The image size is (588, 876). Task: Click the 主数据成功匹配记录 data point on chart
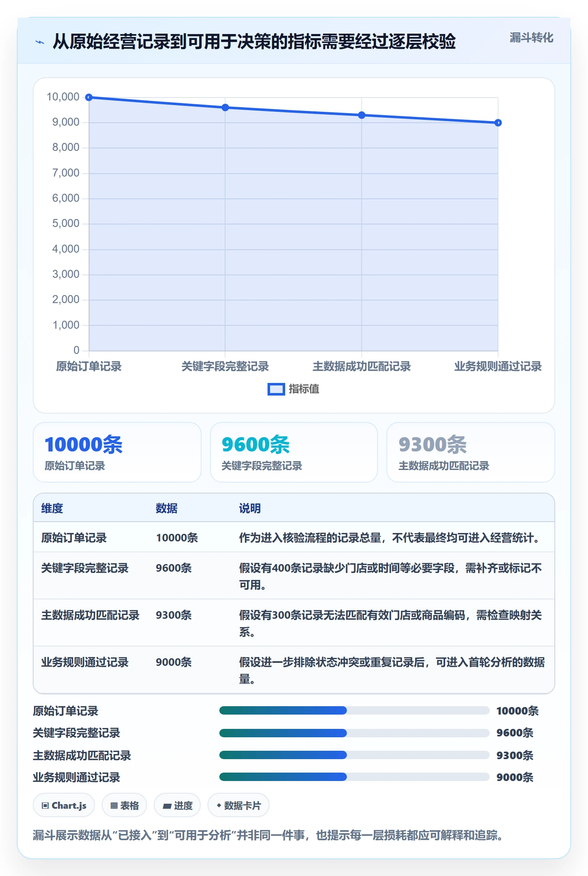click(362, 115)
